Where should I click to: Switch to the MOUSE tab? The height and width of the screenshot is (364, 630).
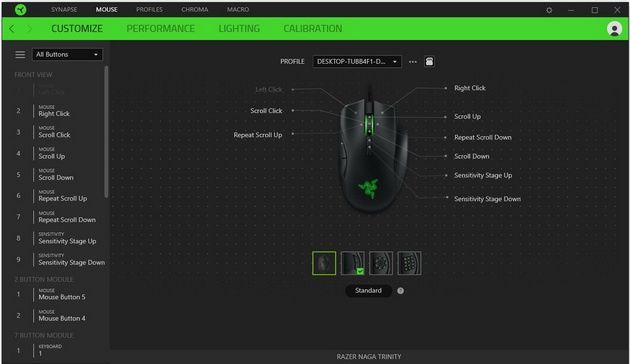coord(106,9)
